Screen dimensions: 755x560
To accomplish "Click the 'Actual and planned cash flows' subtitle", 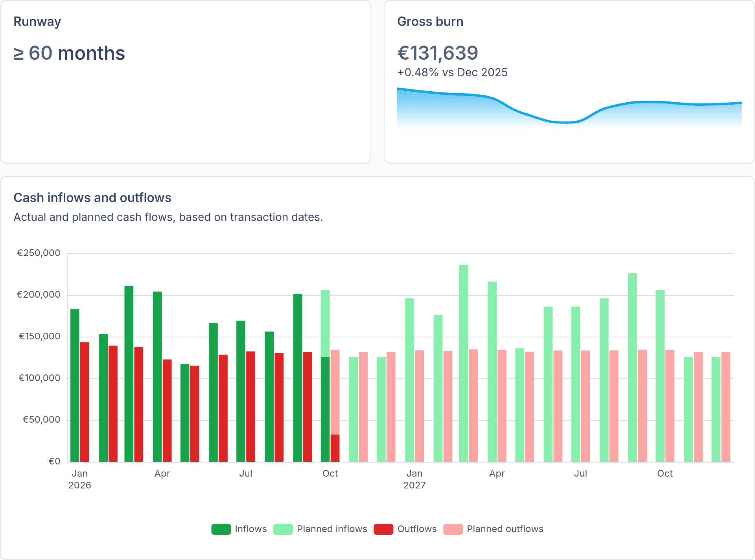I will coord(168,217).
